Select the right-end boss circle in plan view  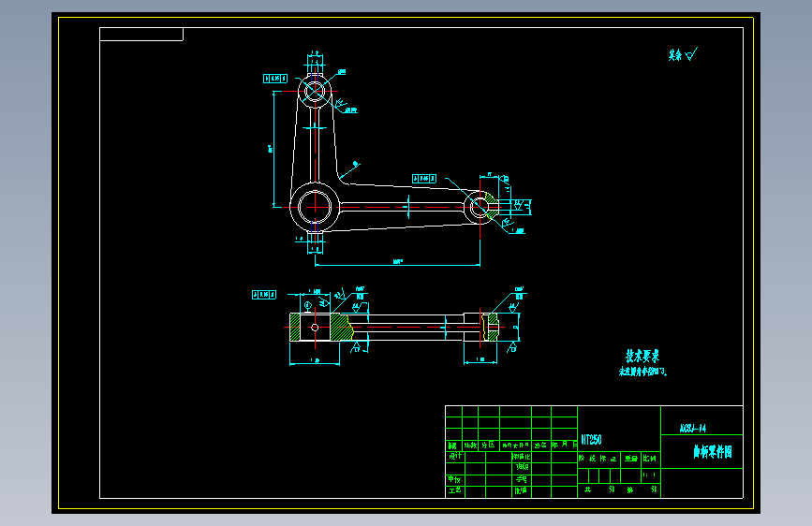(480, 207)
